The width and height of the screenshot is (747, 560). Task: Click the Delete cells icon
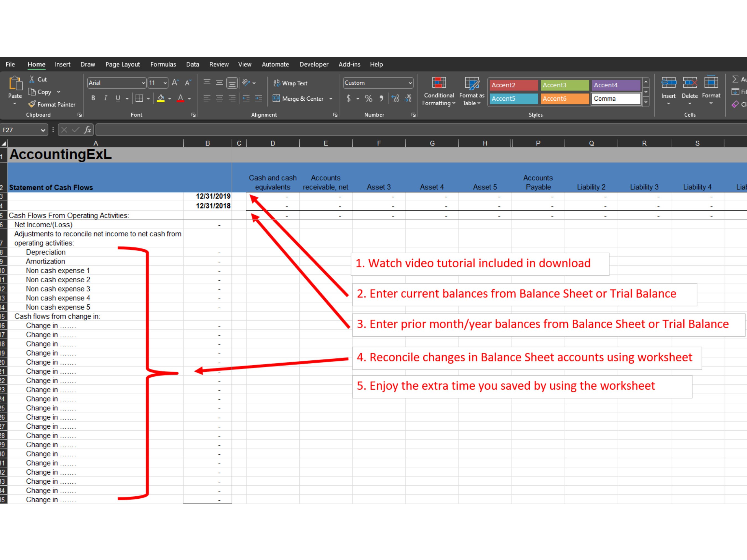[689, 83]
